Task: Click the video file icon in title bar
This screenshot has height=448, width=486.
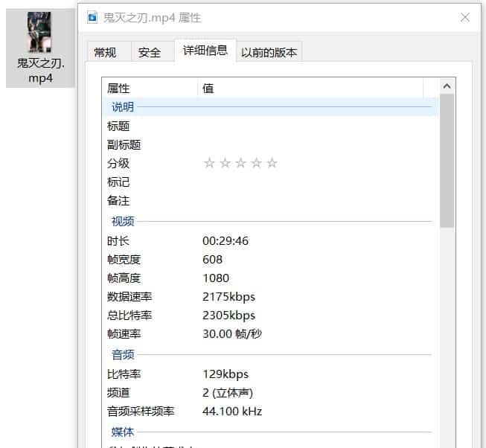Action: click(92, 17)
